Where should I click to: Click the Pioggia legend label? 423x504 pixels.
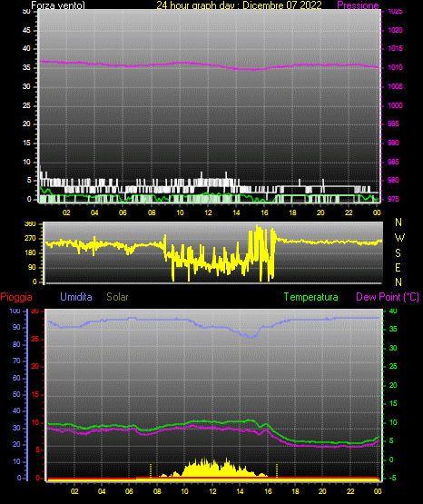tap(16, 297)
